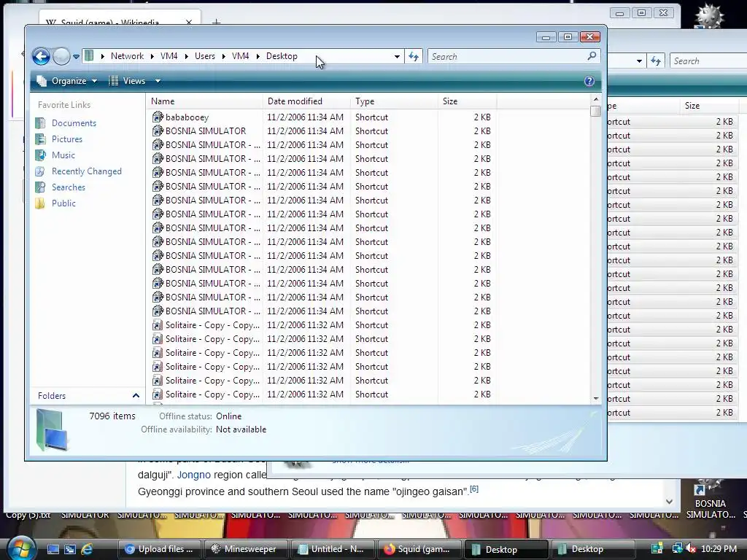747x560 pixels.
Task: Click the Firefox page scrollbar down arrow
Action: pos(670,502)
